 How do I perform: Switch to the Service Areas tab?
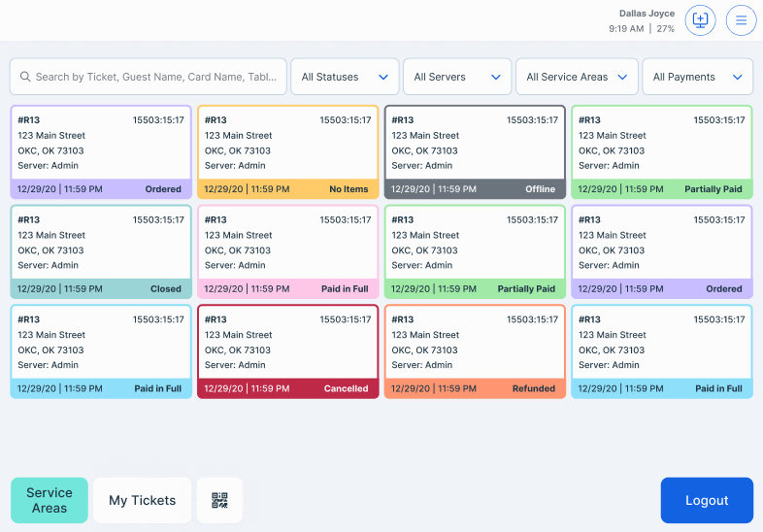click(x=50, y=500)
